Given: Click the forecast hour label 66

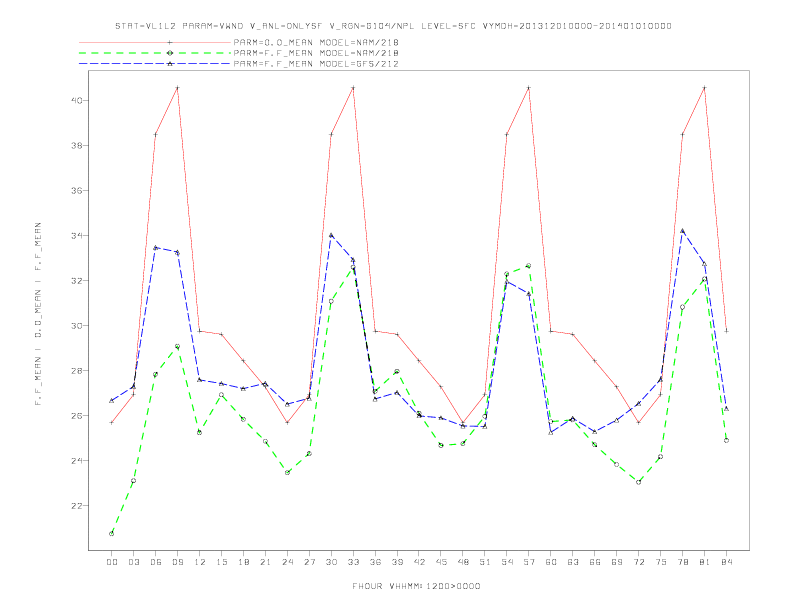Looking at the screenshot, I should point(595,562).
